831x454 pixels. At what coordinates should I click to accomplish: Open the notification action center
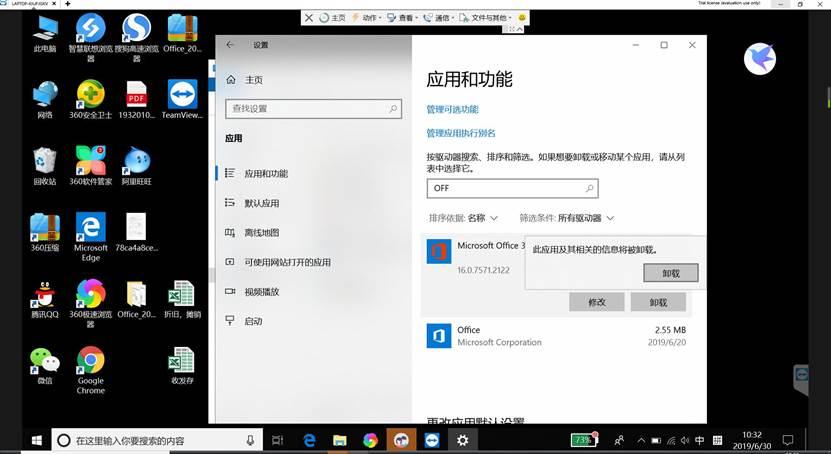pyautogui.click(x=788, y=440)
